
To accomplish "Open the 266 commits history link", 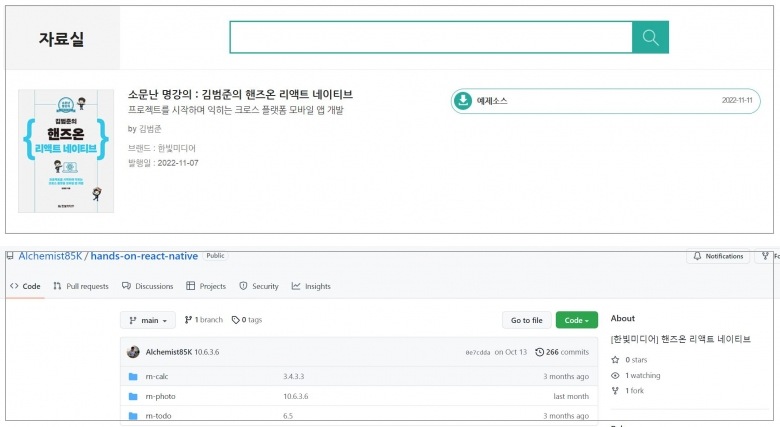I will pos(562,352).
